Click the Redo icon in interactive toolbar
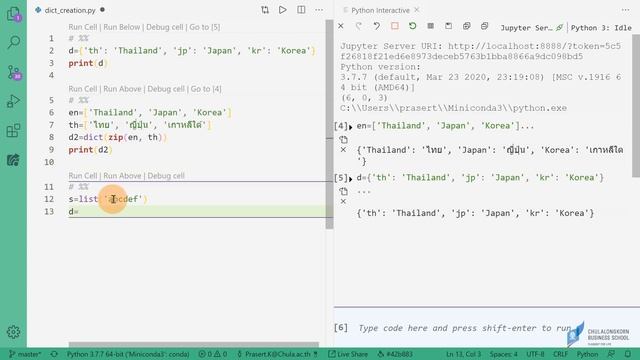 (x=358, y=26)
